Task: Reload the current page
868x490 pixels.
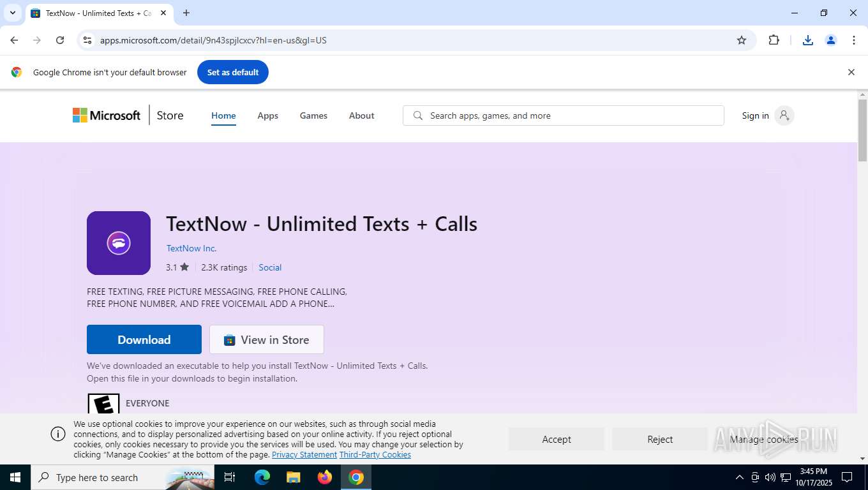Action: pyautogui.click(x=60, y=40)
